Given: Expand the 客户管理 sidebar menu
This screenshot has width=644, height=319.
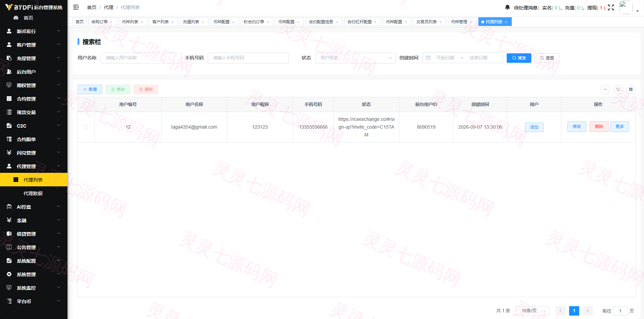Looking at the screenshot, I should click(x=34, y=45).
